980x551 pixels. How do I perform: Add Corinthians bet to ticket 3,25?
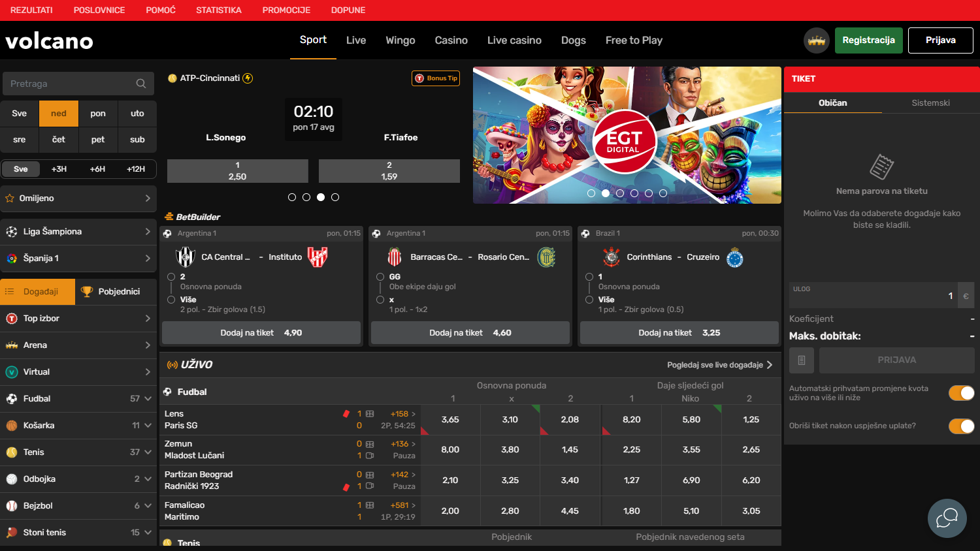tap(679, 333)
